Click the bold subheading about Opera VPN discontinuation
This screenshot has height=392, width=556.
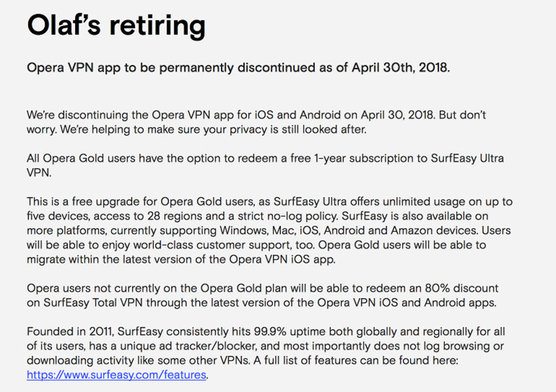coord(238,68)
